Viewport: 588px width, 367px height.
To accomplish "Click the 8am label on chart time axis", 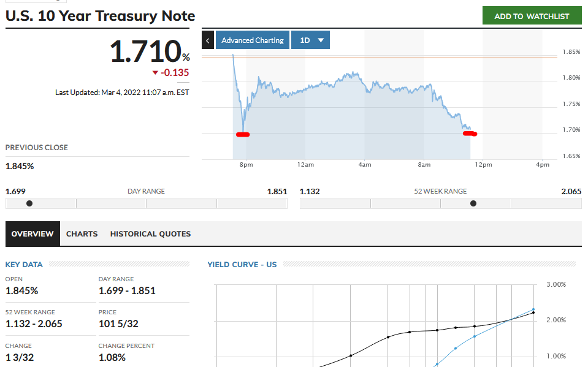I will point(424,165).
